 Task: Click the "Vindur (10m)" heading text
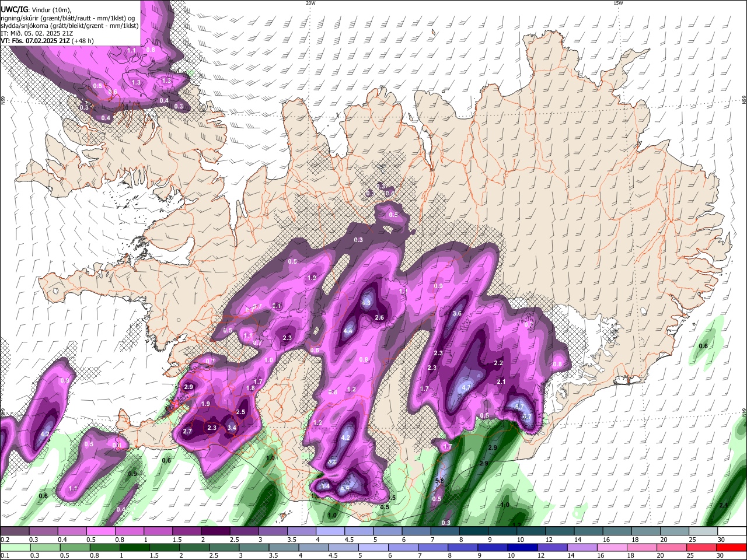coord(50,10)
